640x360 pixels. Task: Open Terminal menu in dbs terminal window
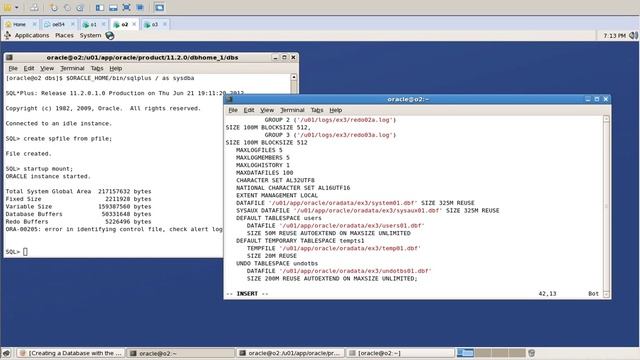(x=72, y=68)
